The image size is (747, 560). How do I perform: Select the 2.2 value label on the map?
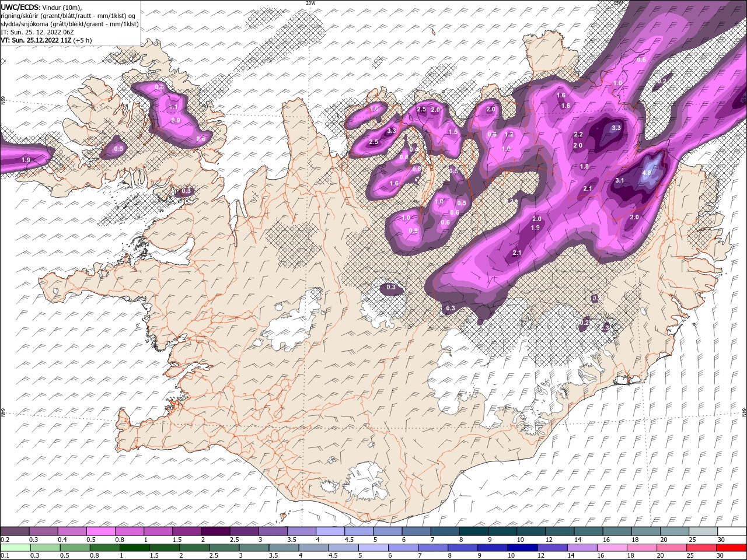coord(578,135)
